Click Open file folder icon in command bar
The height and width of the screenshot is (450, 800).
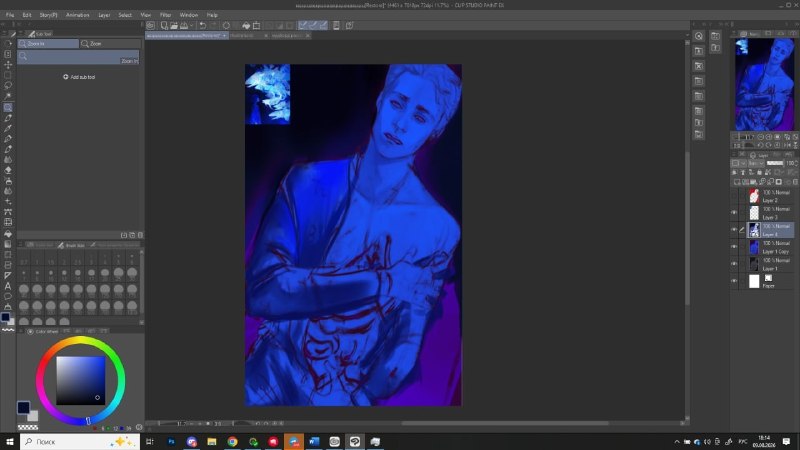pos(173,26)
